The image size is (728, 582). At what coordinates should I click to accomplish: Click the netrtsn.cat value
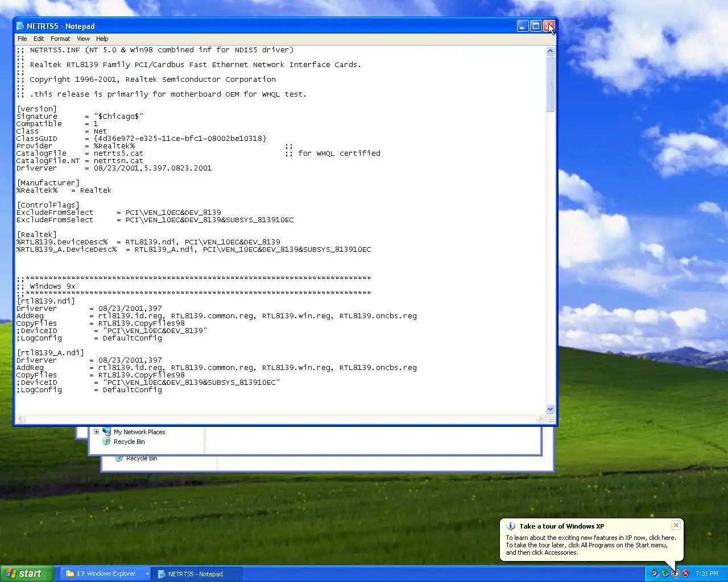click(119, 161)
